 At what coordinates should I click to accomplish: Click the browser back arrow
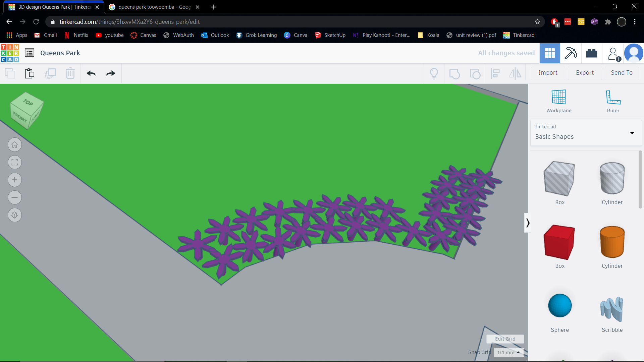pos(9,22)
